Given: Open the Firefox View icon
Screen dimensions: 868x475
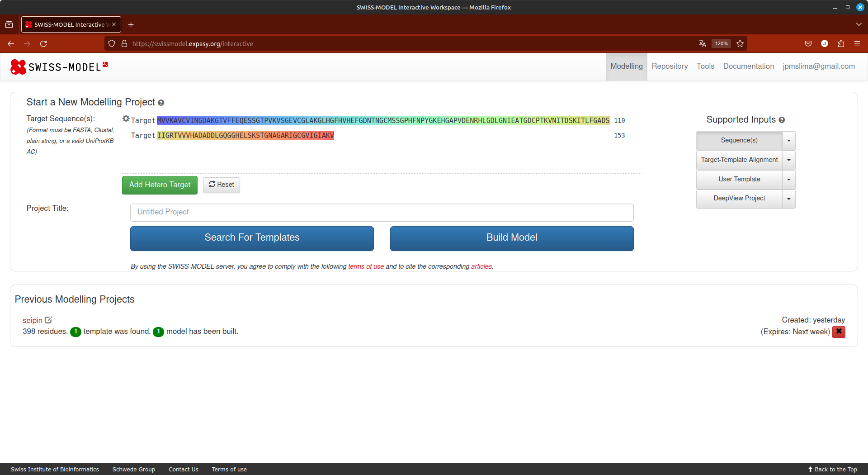Looking at the screenshot, I should 9,24.
